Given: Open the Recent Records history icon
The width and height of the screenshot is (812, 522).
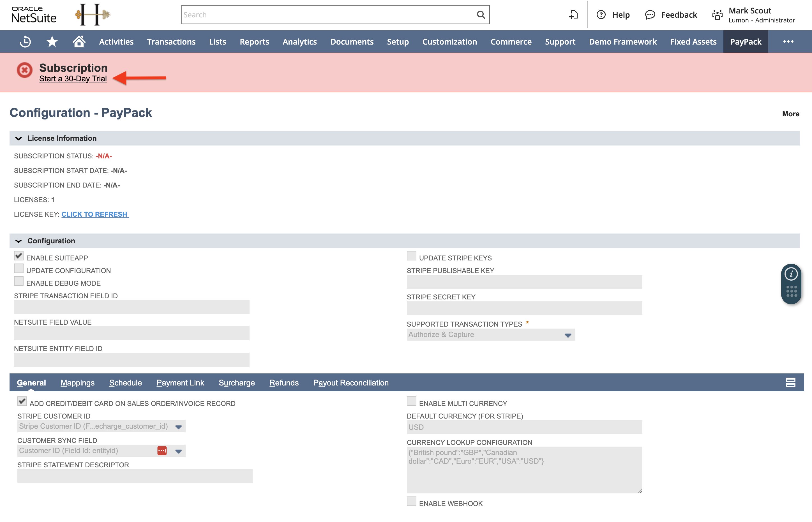Looking at the screenshot, I should [x=25, y=42].
